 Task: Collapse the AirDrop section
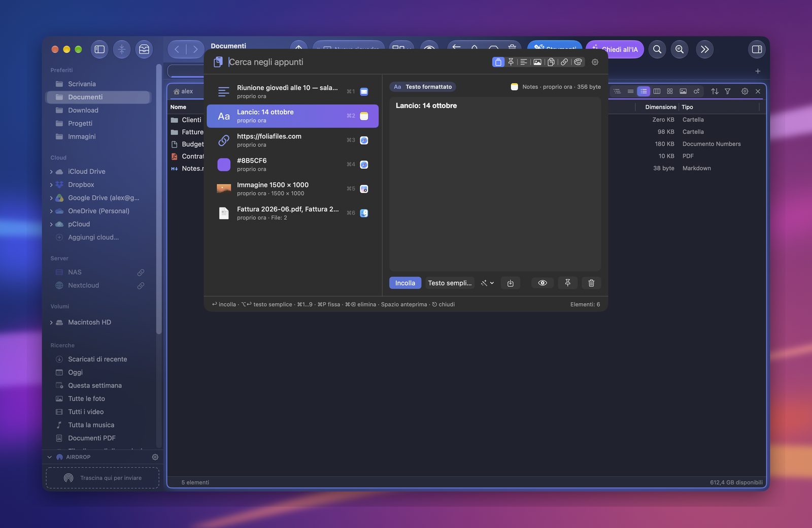coord(50,457)
